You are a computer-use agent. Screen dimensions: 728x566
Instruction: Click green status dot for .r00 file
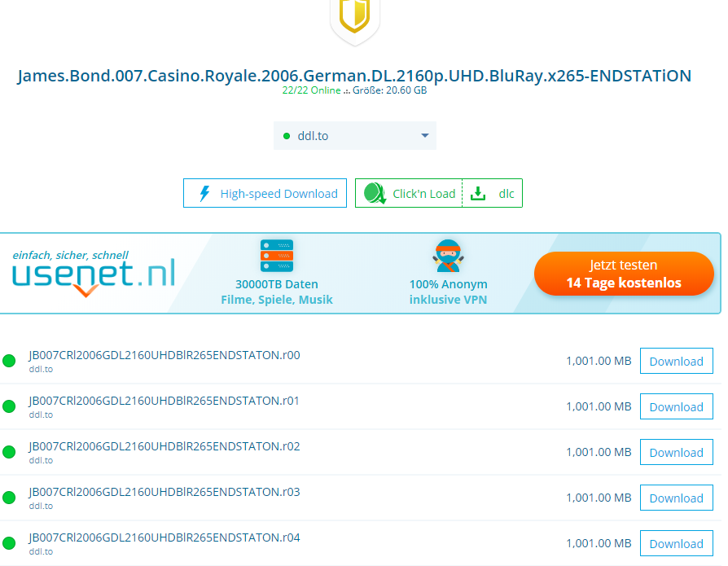pyautogui.click(x=10, y=361)
